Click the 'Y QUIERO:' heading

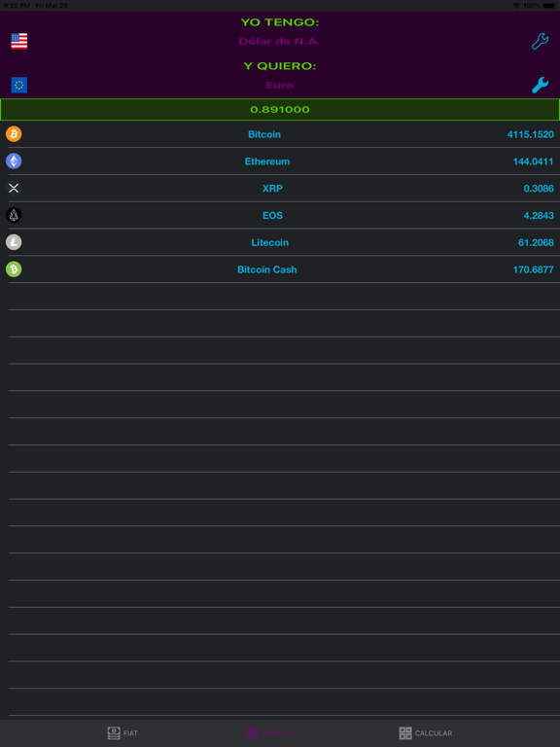click(280, 66)
